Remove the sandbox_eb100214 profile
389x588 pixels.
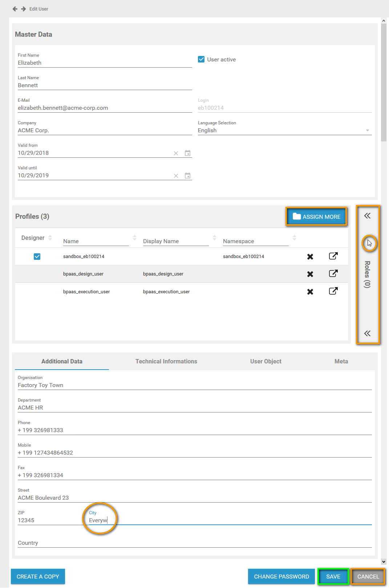pyautogui.click(x=310, y=257)
